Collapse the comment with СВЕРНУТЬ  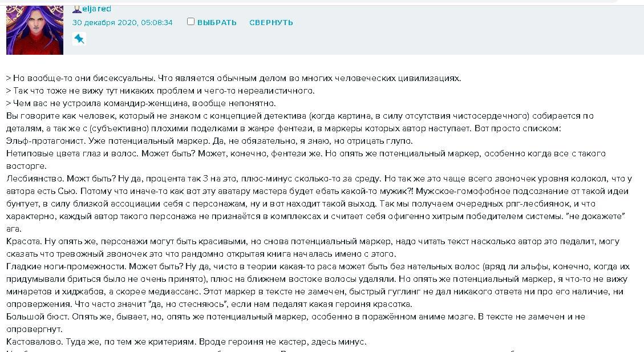coord(271,23)
